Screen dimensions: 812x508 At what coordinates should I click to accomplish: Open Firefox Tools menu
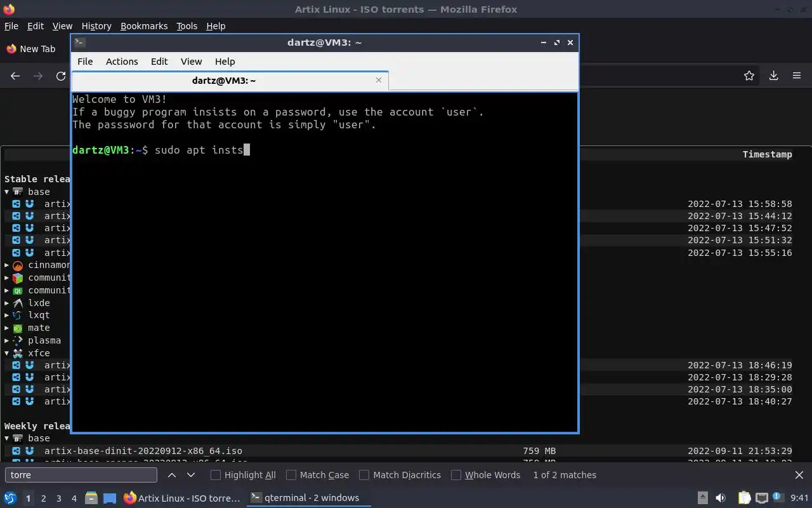pos(187,26)
